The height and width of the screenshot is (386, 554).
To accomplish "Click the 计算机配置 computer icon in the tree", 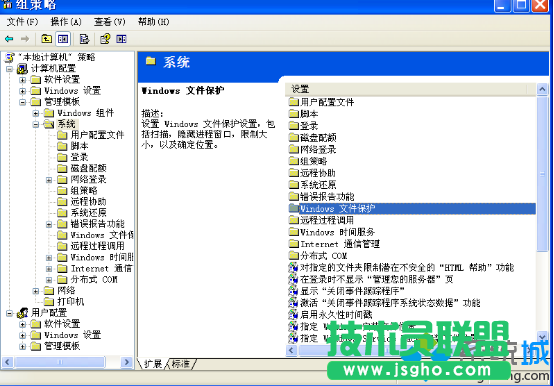I will [x=23, y=68].
